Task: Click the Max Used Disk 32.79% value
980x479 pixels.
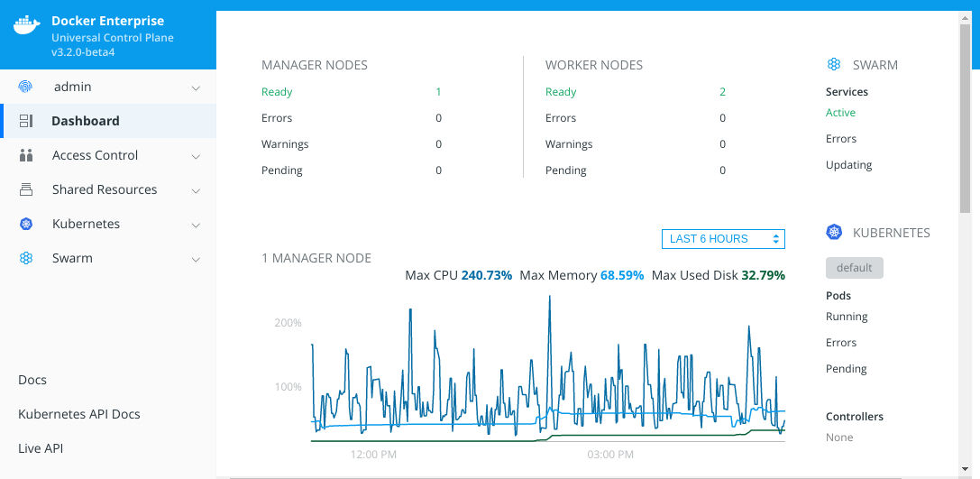Action: tap(763, 275)
